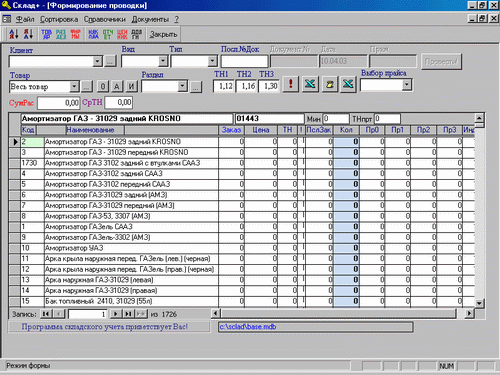This screenshot has height=375, width=500.
Task: Click the 'И' filter button
Action: tap(132, 87)
